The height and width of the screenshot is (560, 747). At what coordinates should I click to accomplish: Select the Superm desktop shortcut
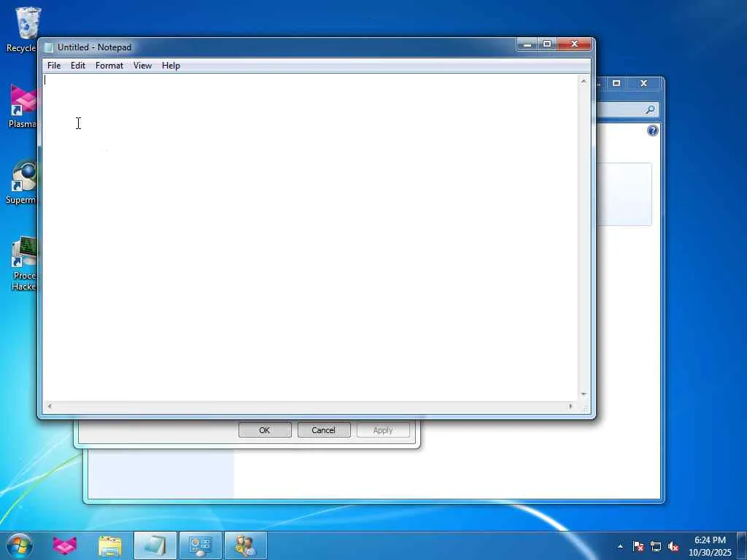click(x=21, y=182)
